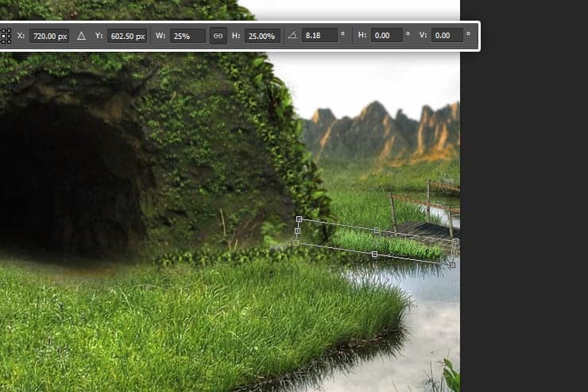This screenshot has height=392, width=588.
Task: Click the bottom-left transform corner handle
Action: coord(296,243)
